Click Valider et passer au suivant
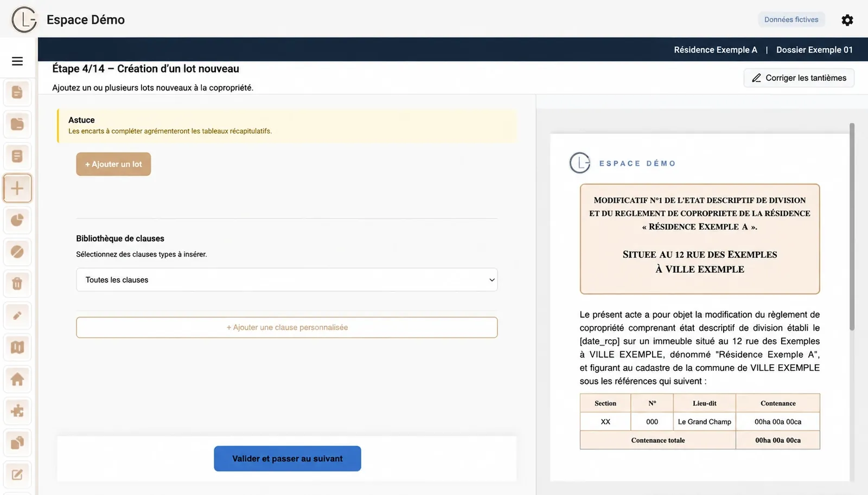This screenshot has height=495, width=868. pyautogui.click(x=288, y=459)
